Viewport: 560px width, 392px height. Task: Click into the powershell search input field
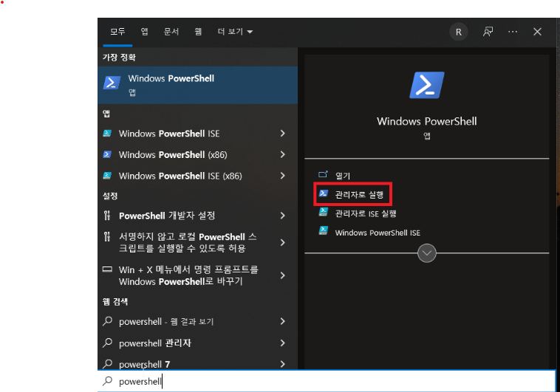[x=327, y=381]
